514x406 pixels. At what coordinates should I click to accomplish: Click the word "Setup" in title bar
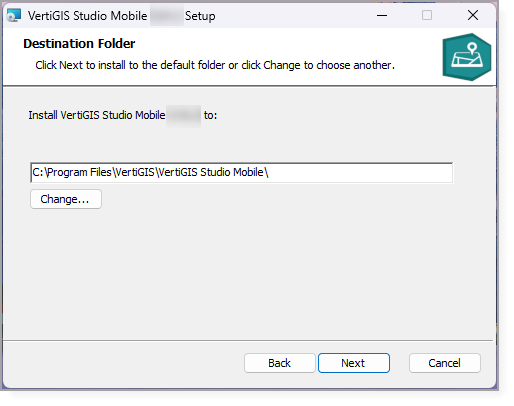(200, 16)
